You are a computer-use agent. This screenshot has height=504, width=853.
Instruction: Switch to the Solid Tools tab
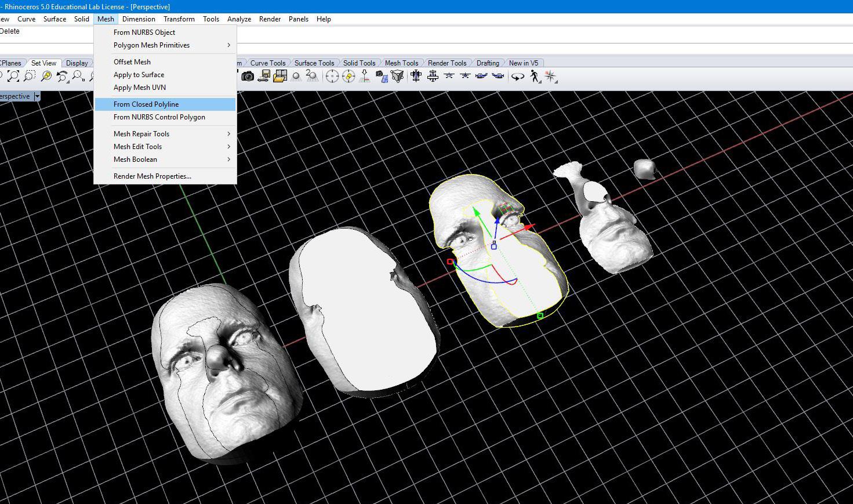(x=360, y=63)
